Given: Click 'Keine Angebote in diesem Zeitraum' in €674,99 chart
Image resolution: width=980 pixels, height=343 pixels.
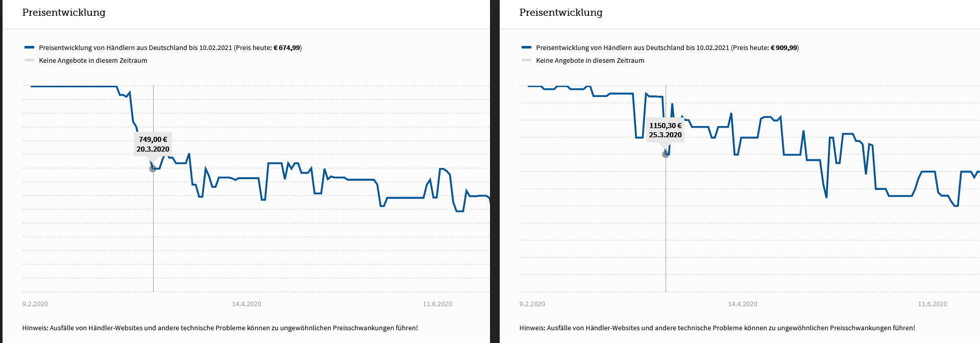Looking at the screenshot, I should coord(93,61).
